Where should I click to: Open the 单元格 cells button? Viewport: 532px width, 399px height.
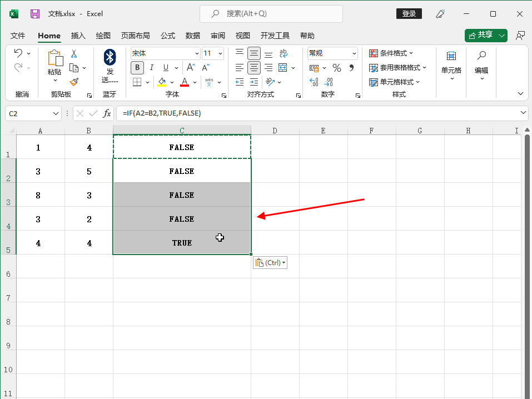point(451,65)
